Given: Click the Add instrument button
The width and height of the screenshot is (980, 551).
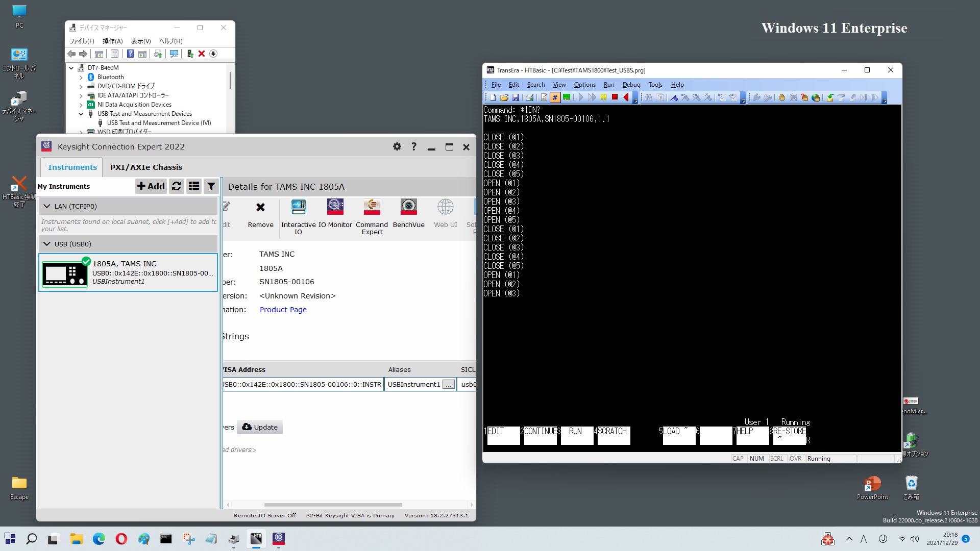Looking at the screenshot, I should pyautogui.click(x=151, y=186).
